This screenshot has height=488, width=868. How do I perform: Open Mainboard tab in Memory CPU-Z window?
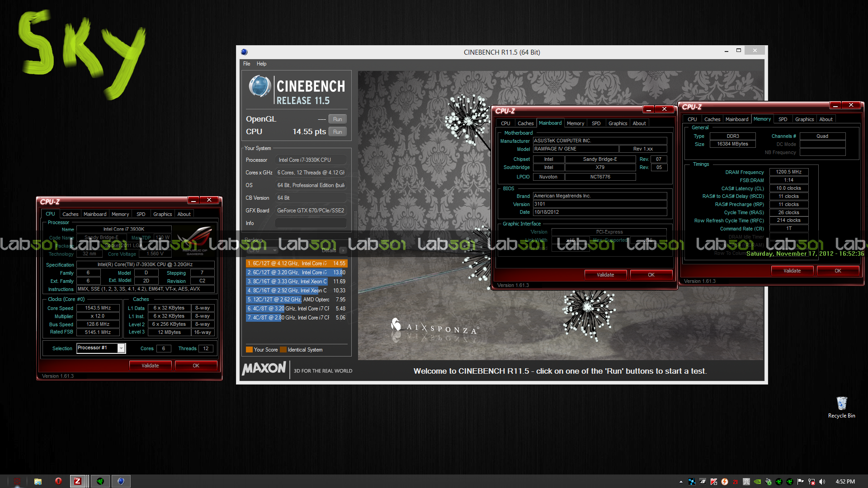click(737, 119)
